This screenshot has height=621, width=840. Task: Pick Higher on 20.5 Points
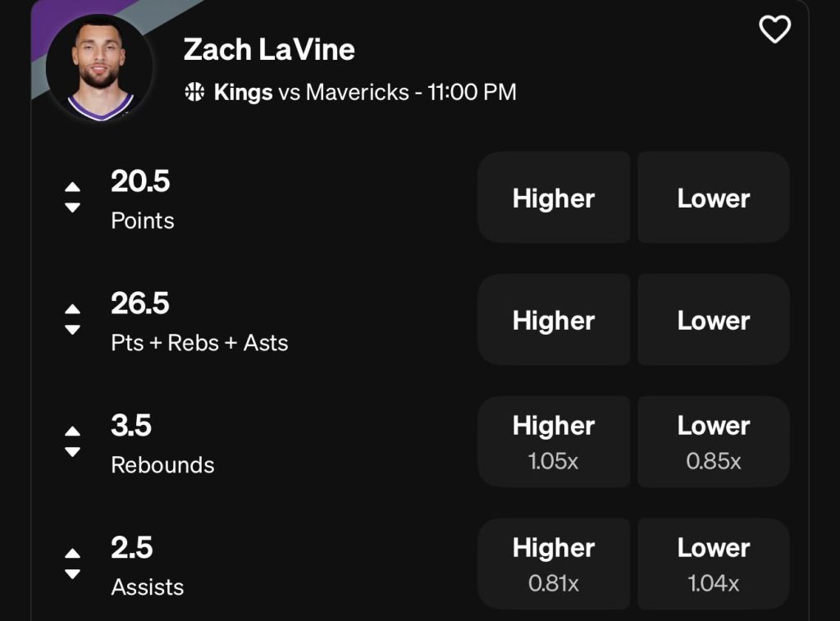(x=554, y=198)
